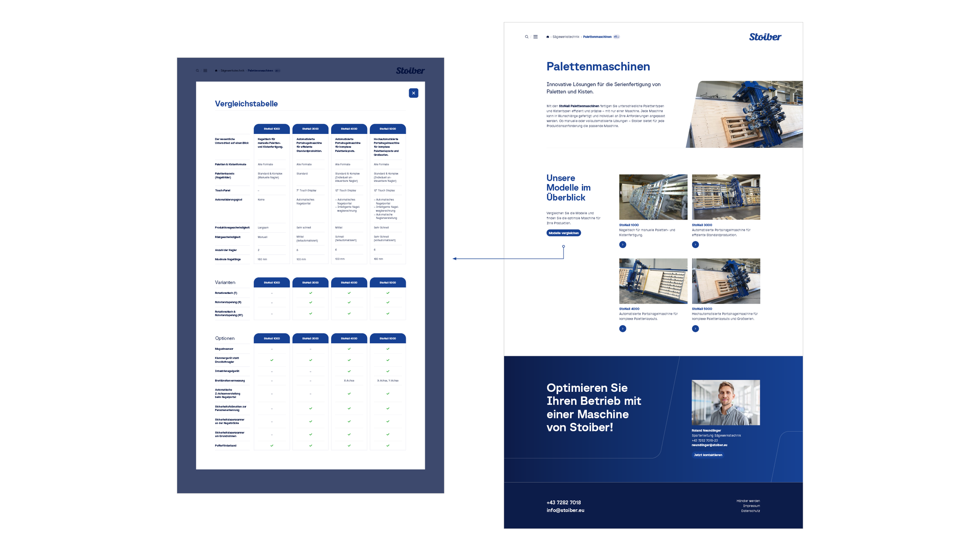Click the 'Automatisierungsgrad' row label
980x551 pixels.
228,200
